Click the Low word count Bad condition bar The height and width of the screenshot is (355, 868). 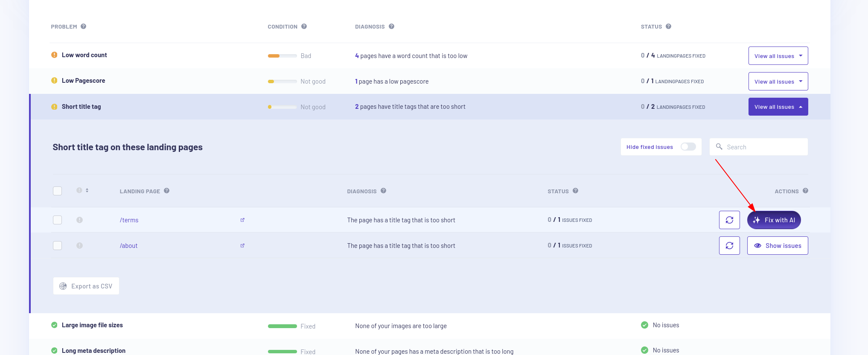point(282,56)
